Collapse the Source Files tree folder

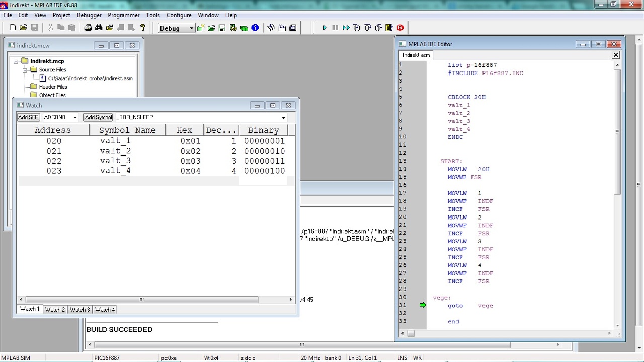[x=24, y=70]
